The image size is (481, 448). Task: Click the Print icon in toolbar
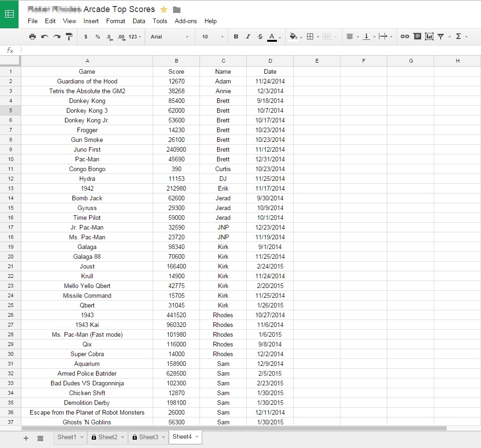[32, 37]
